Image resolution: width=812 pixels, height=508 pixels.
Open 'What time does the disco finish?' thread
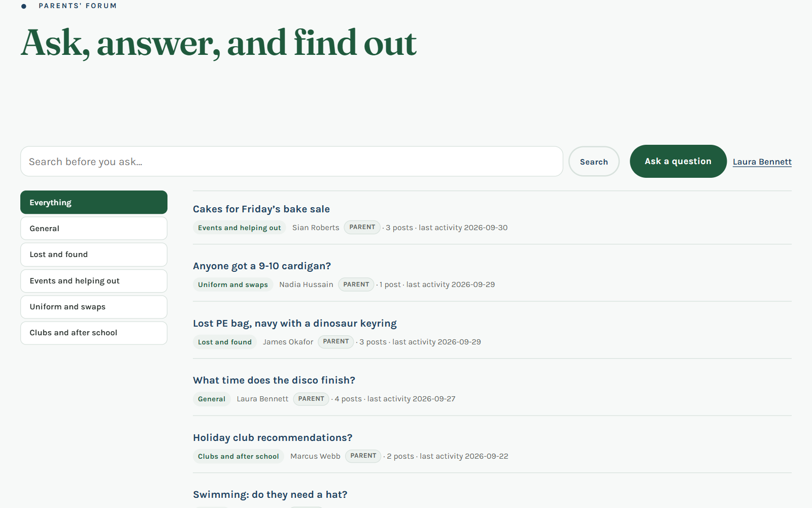(274, 380)
